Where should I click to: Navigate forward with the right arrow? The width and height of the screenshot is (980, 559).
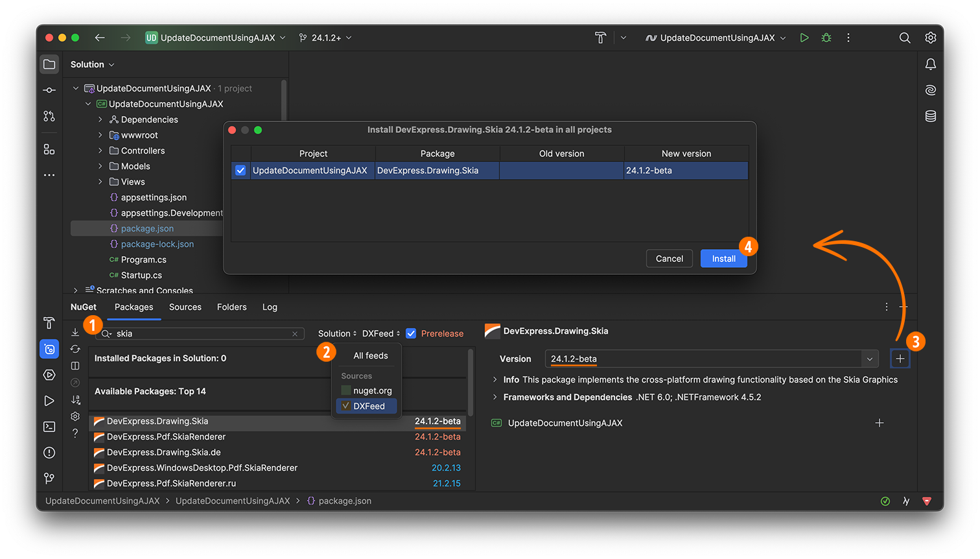tap(125, 38)
